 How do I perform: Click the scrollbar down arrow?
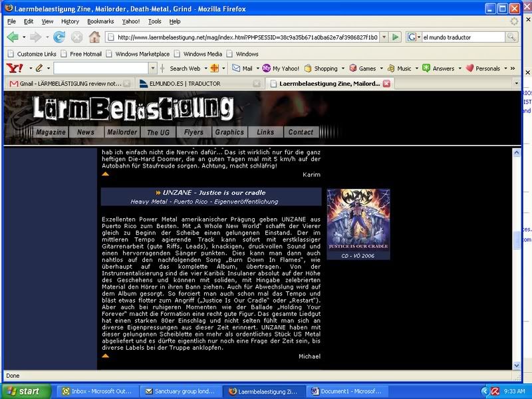pos(517,365)
